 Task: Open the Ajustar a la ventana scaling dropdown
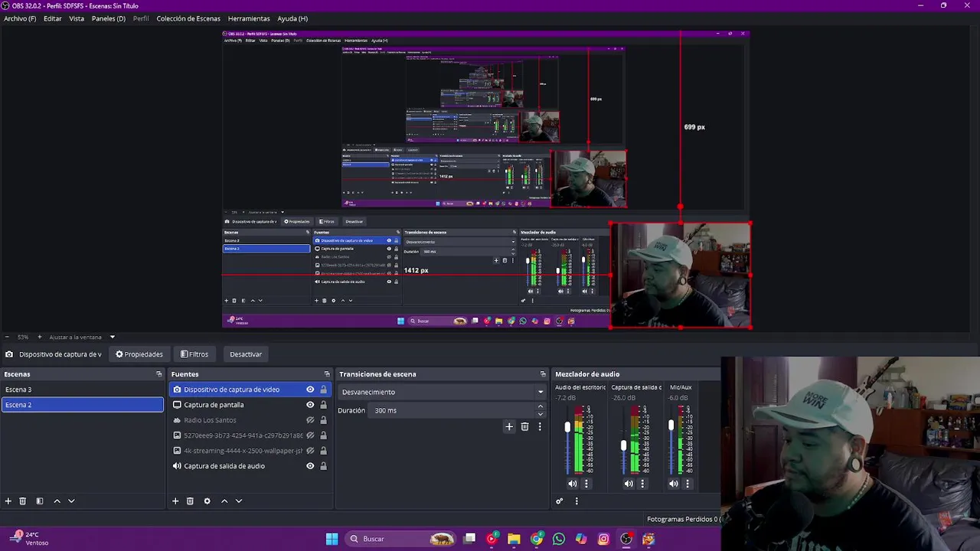tap(82, 337)
